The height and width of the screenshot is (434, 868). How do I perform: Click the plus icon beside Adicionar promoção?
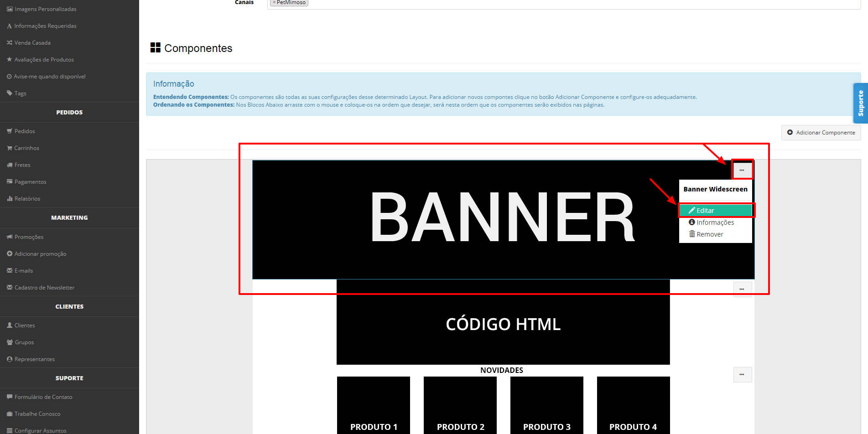pyautogui.click(x=10, y=254)
